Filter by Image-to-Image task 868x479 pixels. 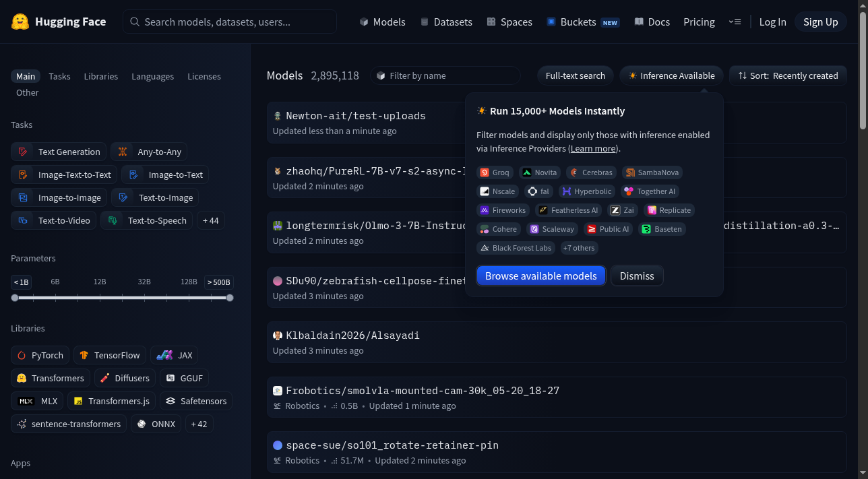(59, 197)
